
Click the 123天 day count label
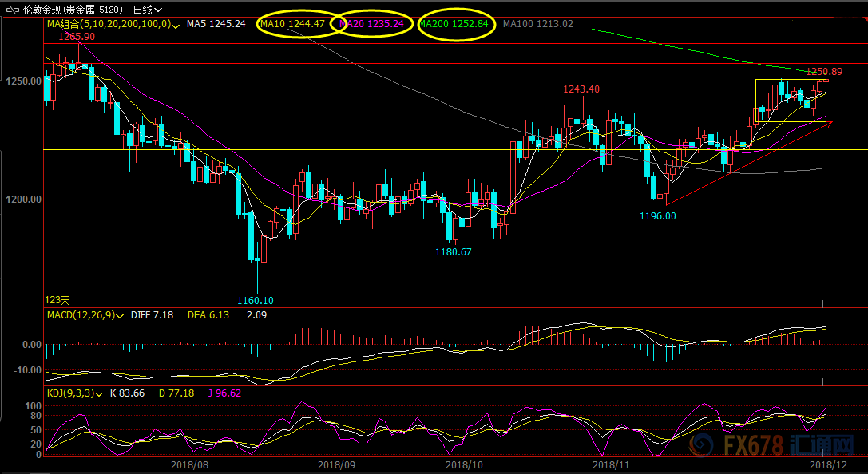point(57,300)
